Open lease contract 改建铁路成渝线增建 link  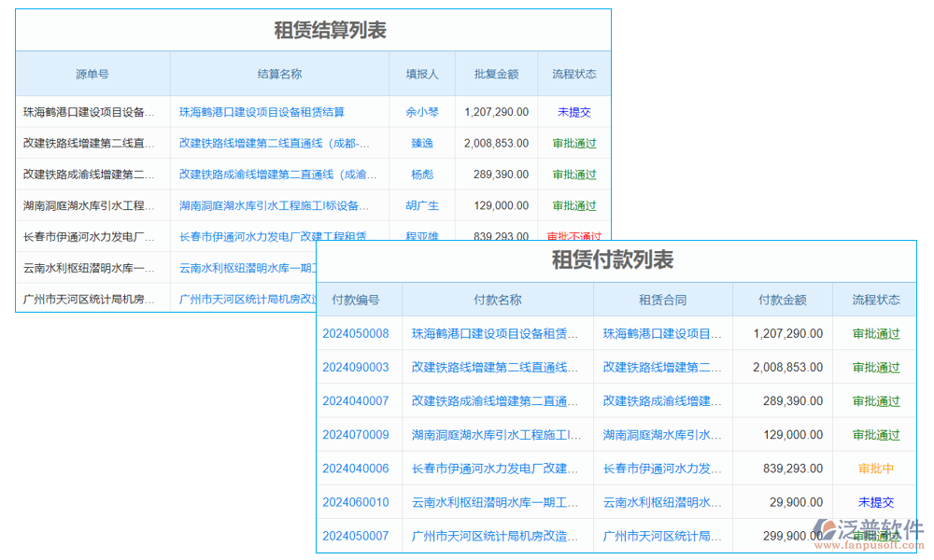[x=662, y=400]
